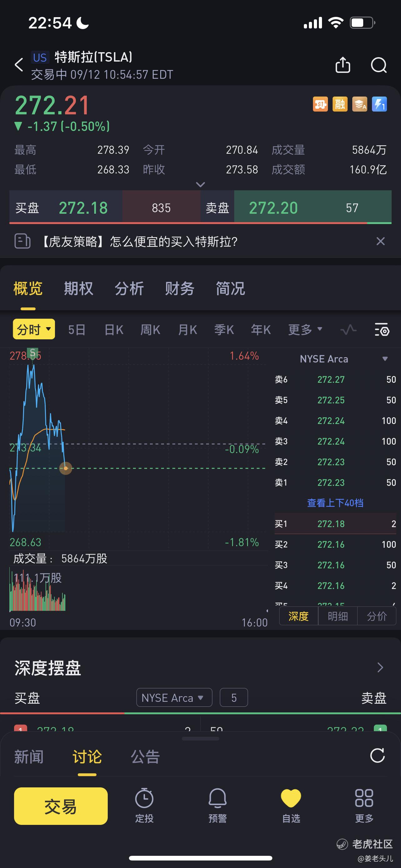Select 月K chart period

(187, 330)
